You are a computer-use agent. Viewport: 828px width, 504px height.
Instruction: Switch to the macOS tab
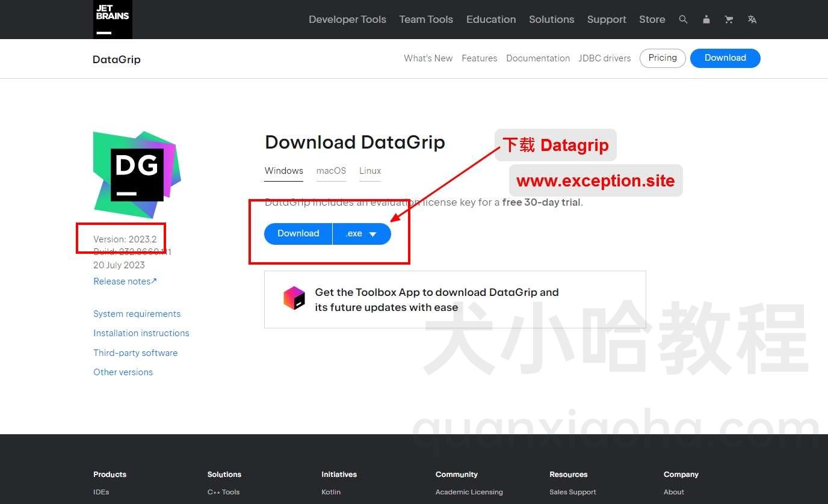[x=332, y=171]
